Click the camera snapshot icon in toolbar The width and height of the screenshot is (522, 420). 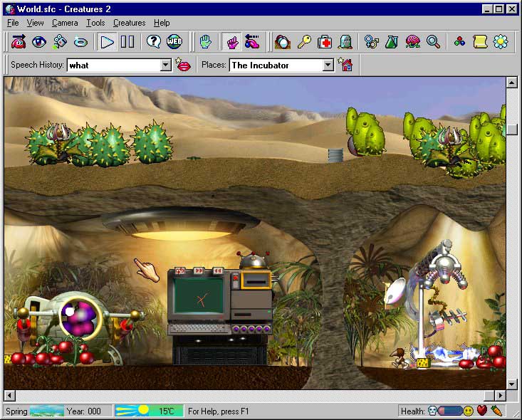coord(60,42)
